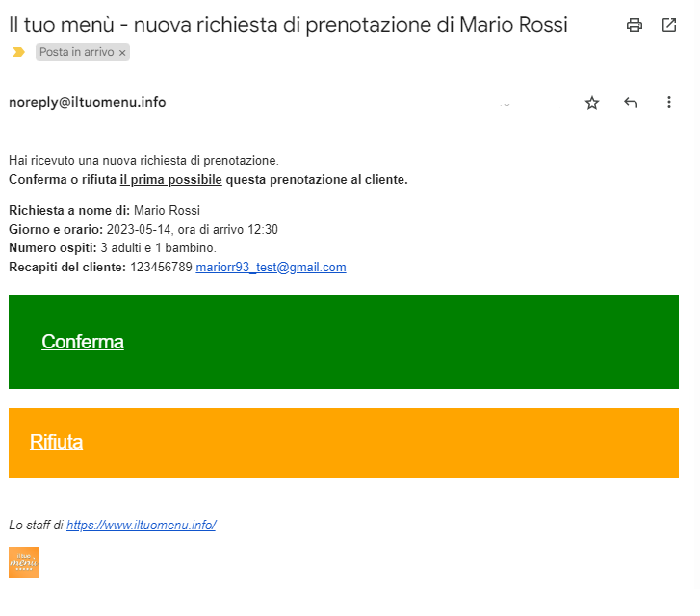Screen dimensions: 700x616
Task: Click the email subject title
Action: tap(288, 25)
